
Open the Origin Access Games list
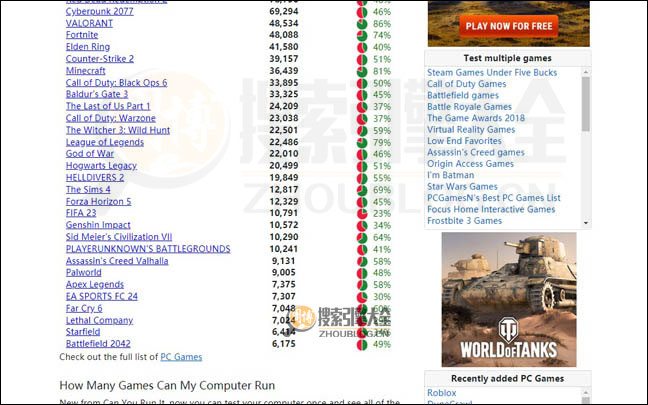pyautogui.click(x=470, y=164)
